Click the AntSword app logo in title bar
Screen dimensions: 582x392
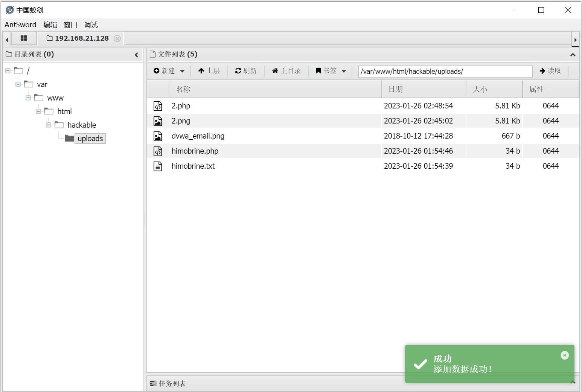click(x=10, y=10)
